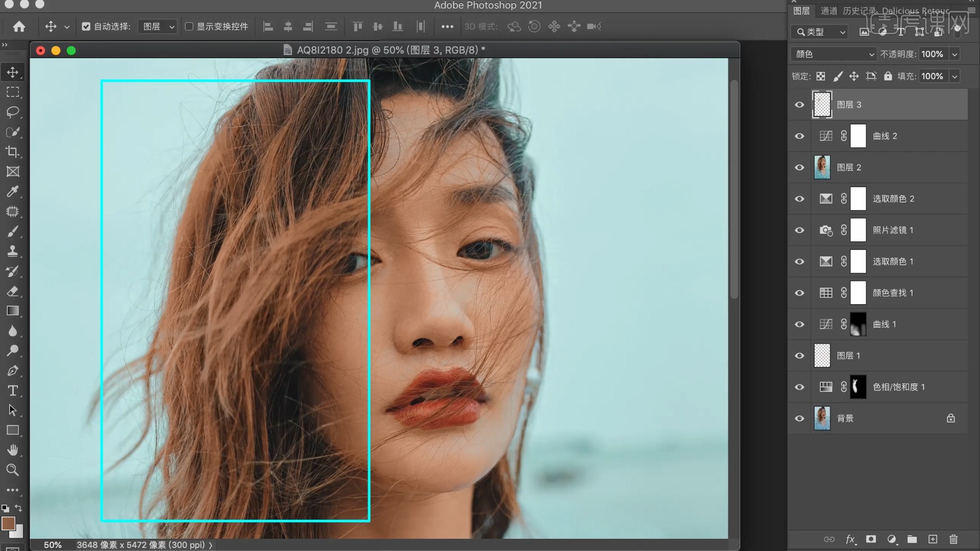Screen dimensions: 980x551
Task: Select the Hand tool
Action: click(13, 450)
